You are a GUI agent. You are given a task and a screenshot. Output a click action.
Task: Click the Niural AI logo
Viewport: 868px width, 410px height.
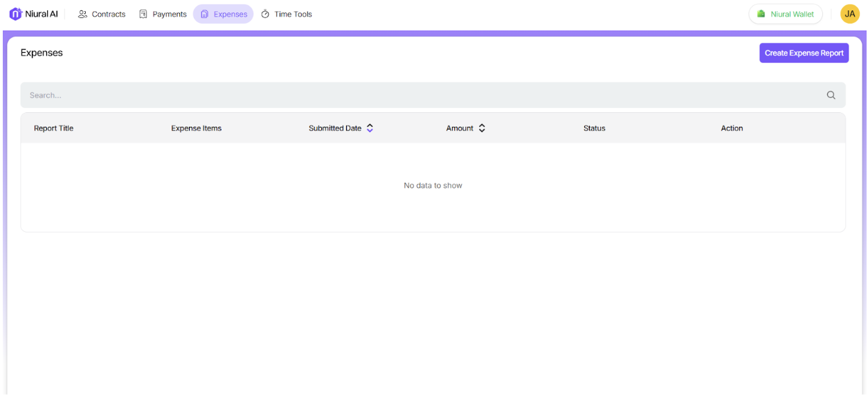34,14
